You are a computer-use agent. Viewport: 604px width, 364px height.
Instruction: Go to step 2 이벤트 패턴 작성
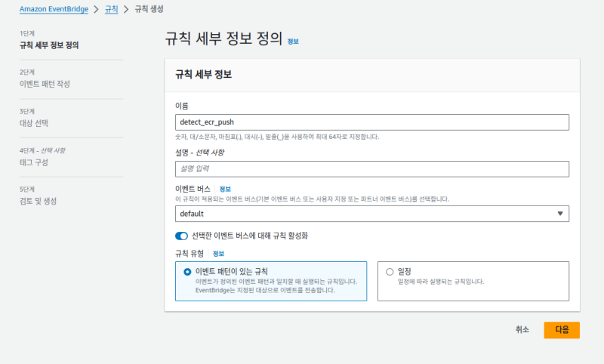pyautogui.click(x=45, y=84)
